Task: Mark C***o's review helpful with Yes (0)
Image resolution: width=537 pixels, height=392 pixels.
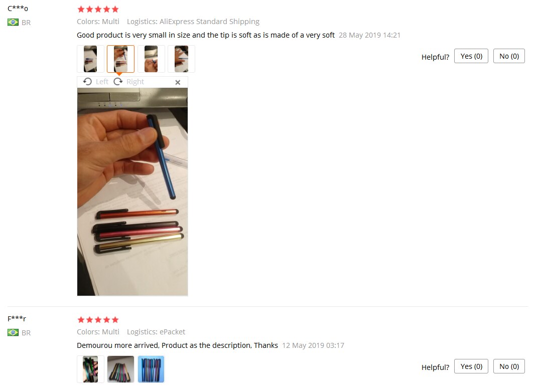Action: (x=471, y=56)
